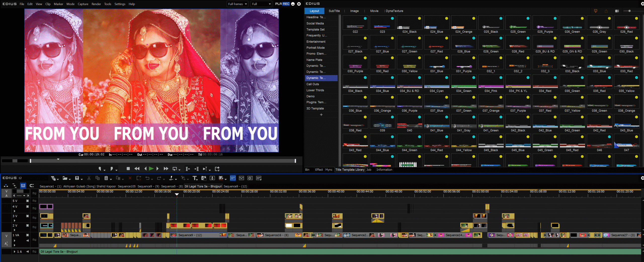This screenshot has width=644, height=262.
Task: Switch to the SubTitle tab
Action: point(334,11)
